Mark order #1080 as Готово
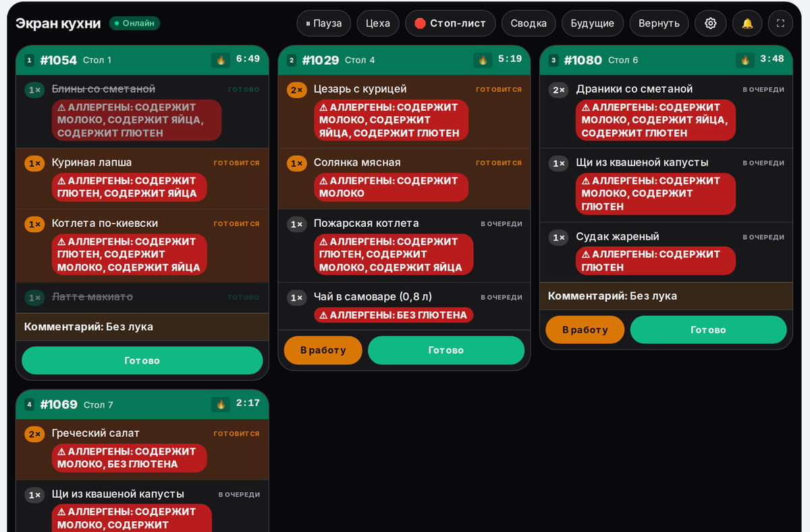The image size is (810, 532). coord(709,330)
